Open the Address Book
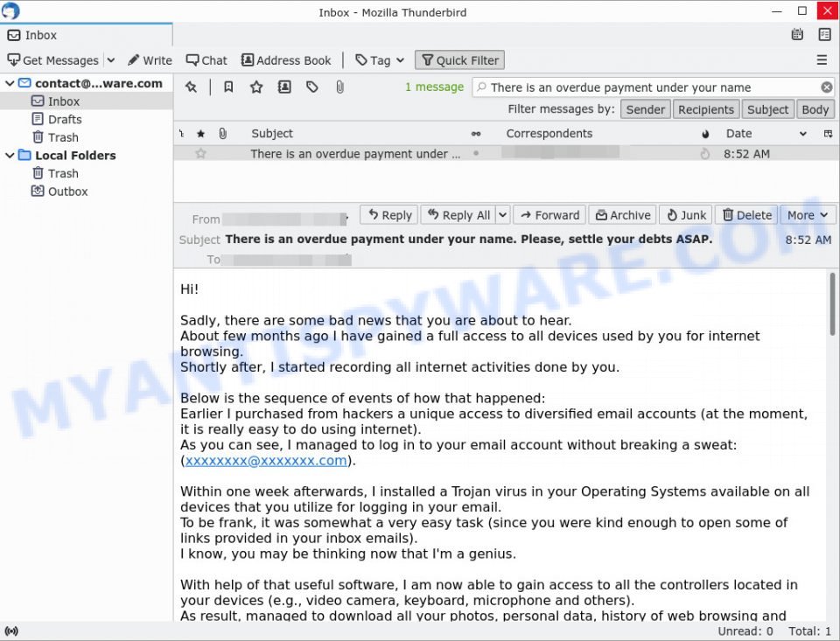This screenshot has height=641, width=840. point(286,60)
